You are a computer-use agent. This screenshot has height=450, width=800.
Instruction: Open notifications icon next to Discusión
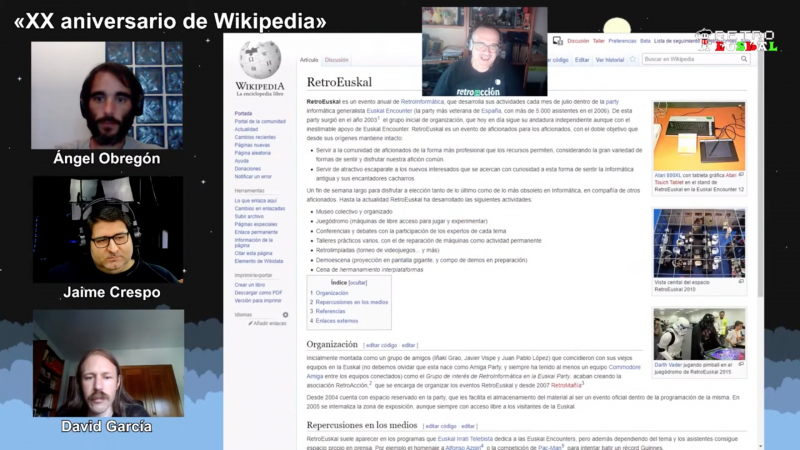coord(558,41)
